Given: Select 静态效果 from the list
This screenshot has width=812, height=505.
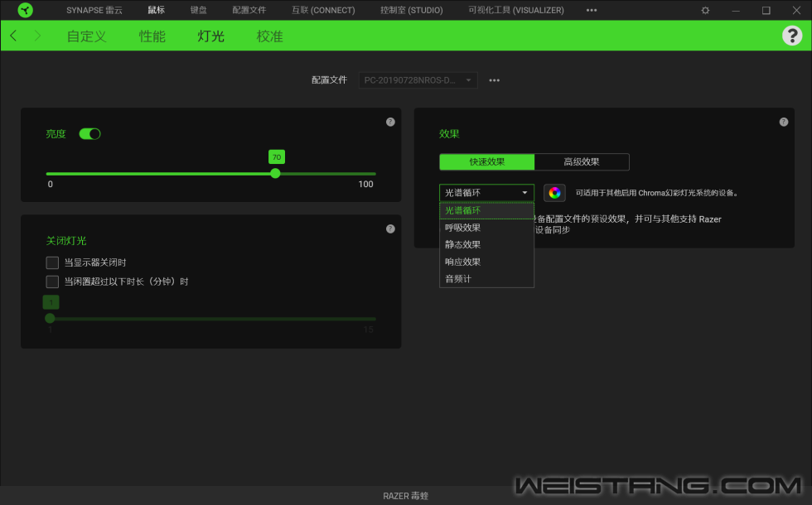Looking at the screenshot, I should (486, 245).
